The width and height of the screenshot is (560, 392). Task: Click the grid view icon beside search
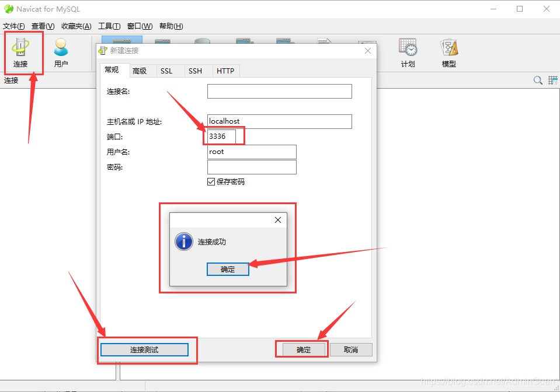click(x=553, y=80)
